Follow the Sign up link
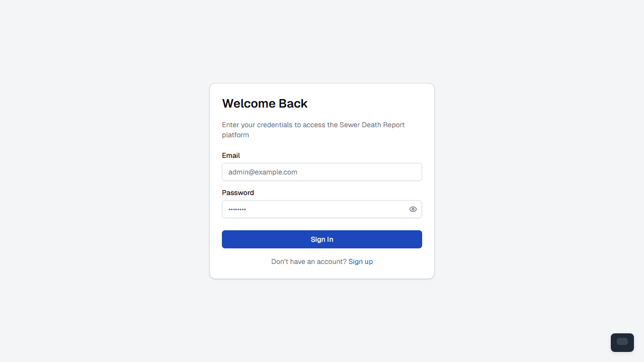Image resolution: width=644 pixels, height=362 pixels. 361,261
